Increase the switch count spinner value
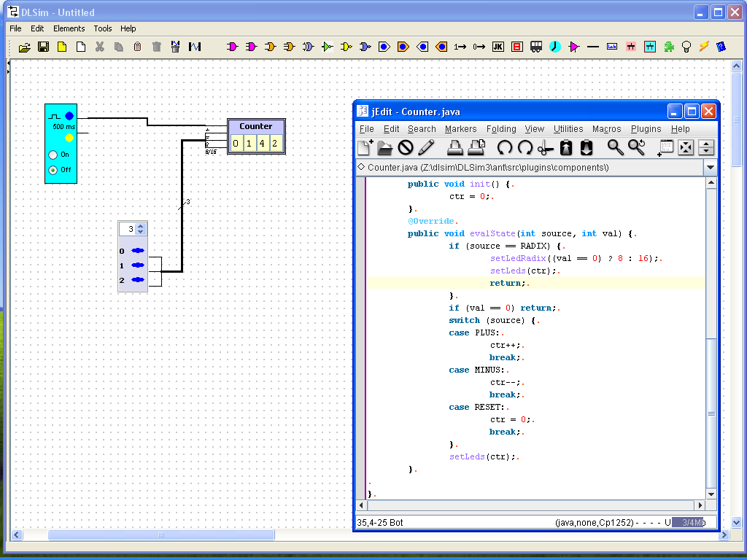747x560 pixels. (141, 226)
